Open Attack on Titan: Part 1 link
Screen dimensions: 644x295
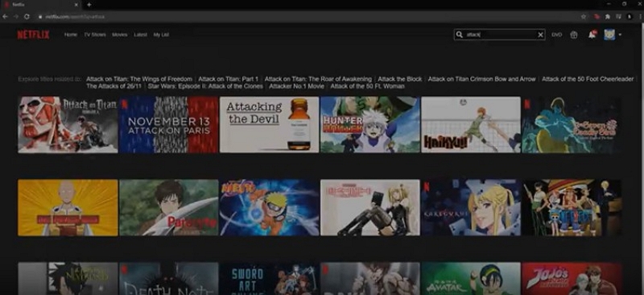coord(229,79)
